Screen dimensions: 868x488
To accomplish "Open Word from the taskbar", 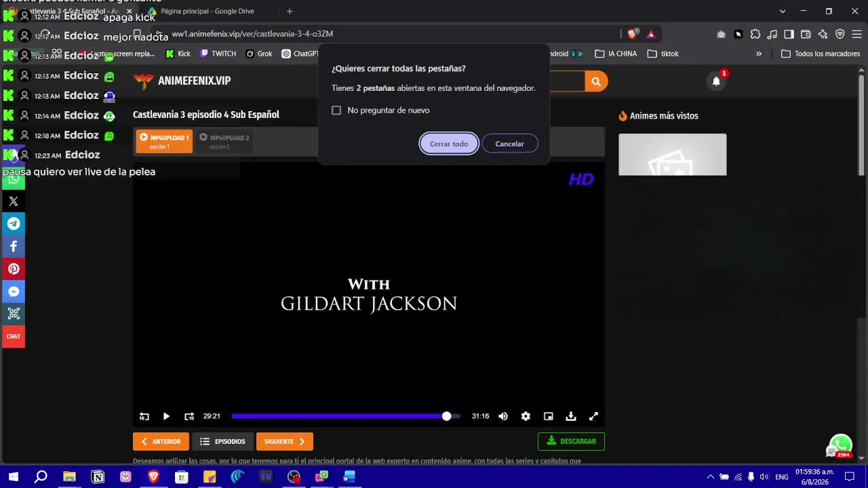I will pos(349,476).
